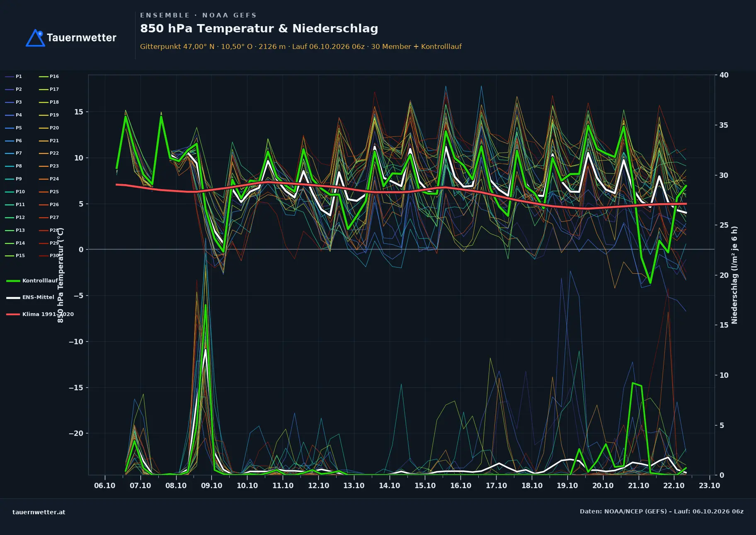This screenshot has width=756, height=535.
Task: Click the 15 temperature axis label
Action: pos(79,112)
